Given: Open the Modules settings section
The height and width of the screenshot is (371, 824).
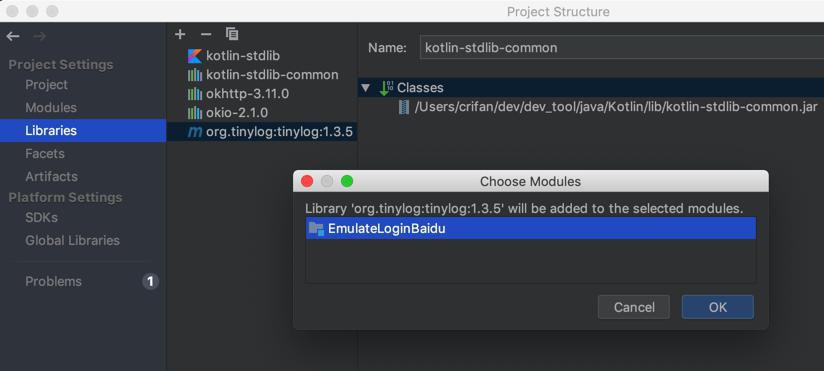Looking at the screenshot, I should click(x=51, y=107).
